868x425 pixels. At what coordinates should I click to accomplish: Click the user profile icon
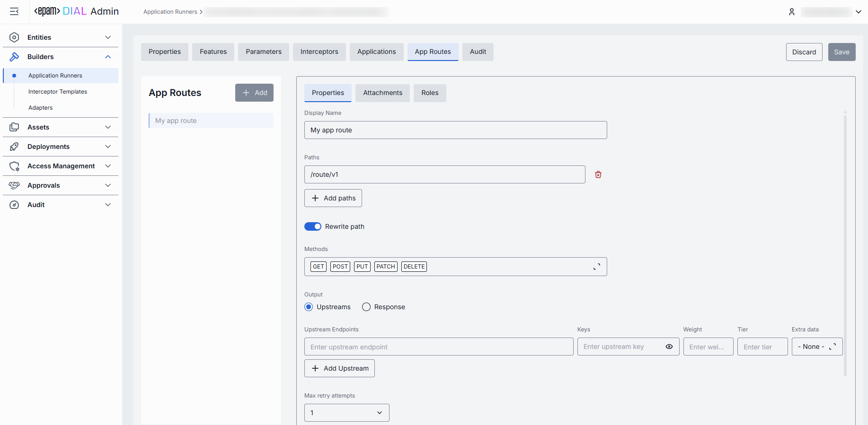pyautogui.click(x=791, y=12)
